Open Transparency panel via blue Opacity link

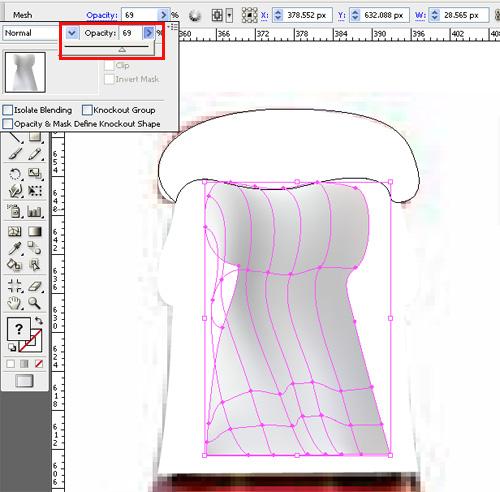(x=102, y=15)
